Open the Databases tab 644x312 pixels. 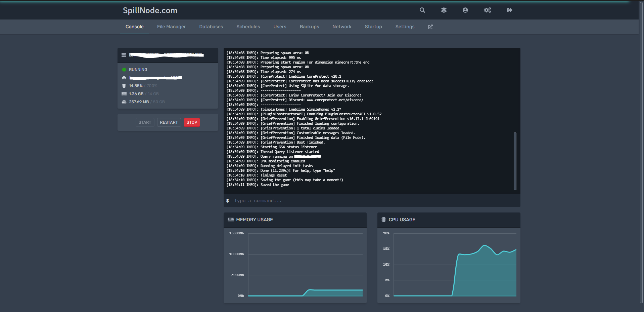[x=211, y=27]
